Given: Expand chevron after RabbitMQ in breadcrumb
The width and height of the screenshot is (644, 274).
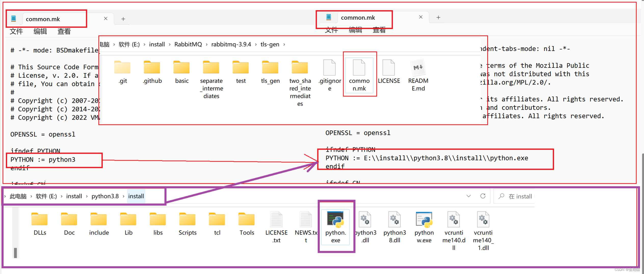Looking at the screenshot, I should pos(206,44).
